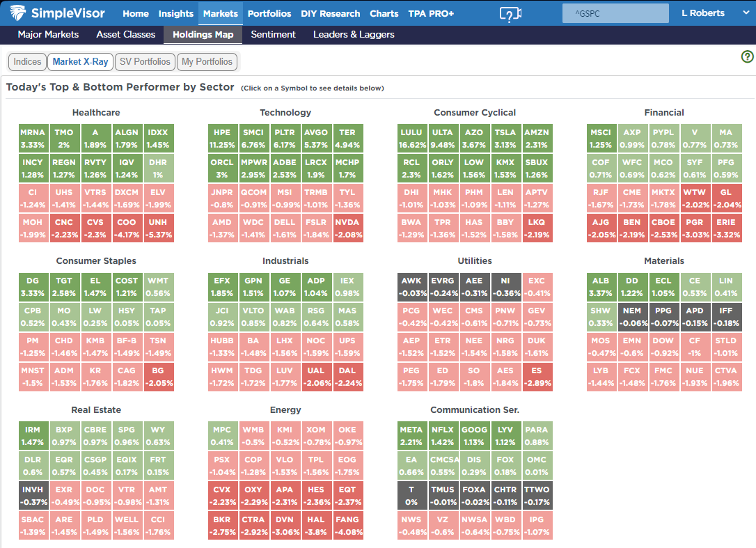The width and height of the screenshot is (756, 548).
Task: Click the green question mark help icon
Action: click(747, 57)
